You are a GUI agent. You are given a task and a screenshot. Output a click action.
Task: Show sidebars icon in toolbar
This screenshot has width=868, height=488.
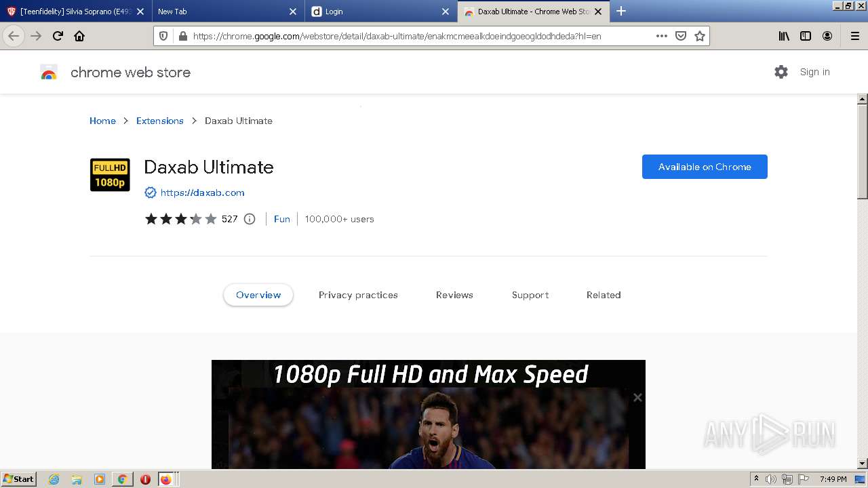coord(806,36)
